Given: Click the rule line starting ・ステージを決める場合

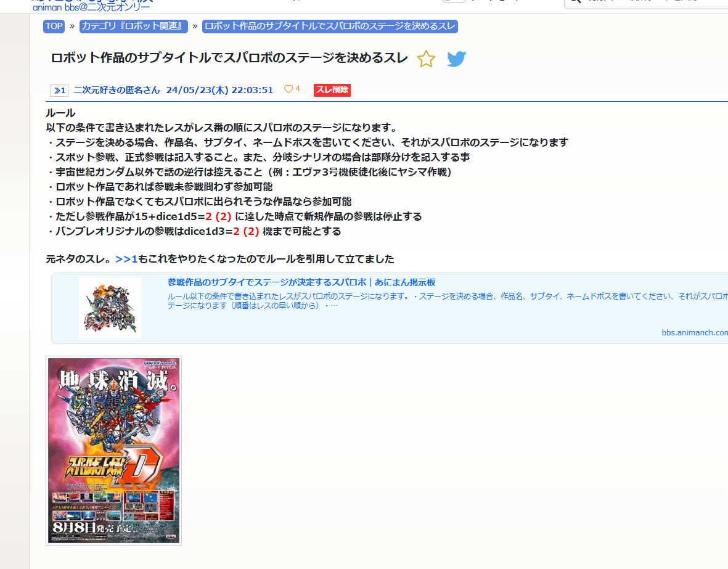Looking at the screenshot, I should [x=307, y=142].
